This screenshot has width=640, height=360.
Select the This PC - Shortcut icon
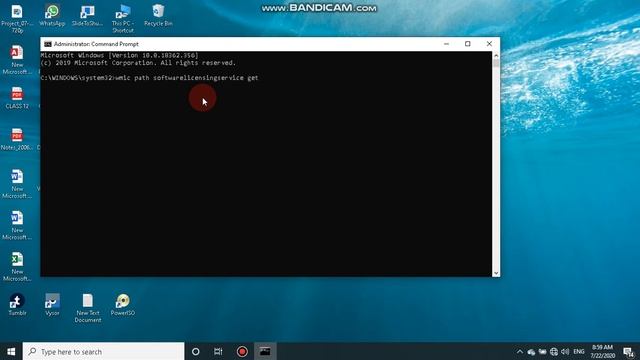[x=123, y=18]
